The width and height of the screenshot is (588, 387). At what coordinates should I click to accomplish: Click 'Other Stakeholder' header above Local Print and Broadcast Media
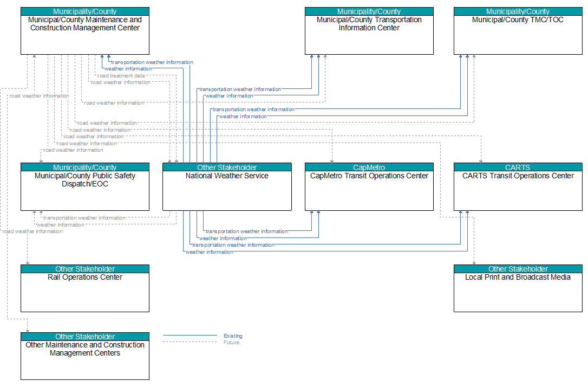click(518, 269)
